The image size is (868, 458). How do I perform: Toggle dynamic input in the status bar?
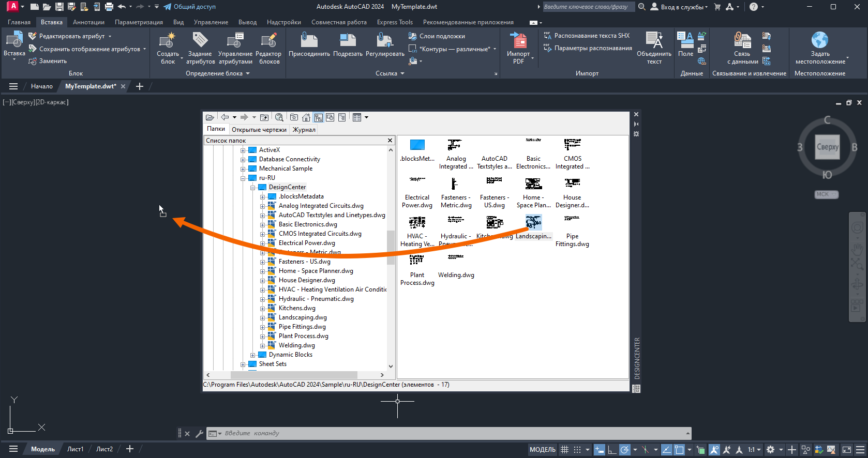(599, 450)
